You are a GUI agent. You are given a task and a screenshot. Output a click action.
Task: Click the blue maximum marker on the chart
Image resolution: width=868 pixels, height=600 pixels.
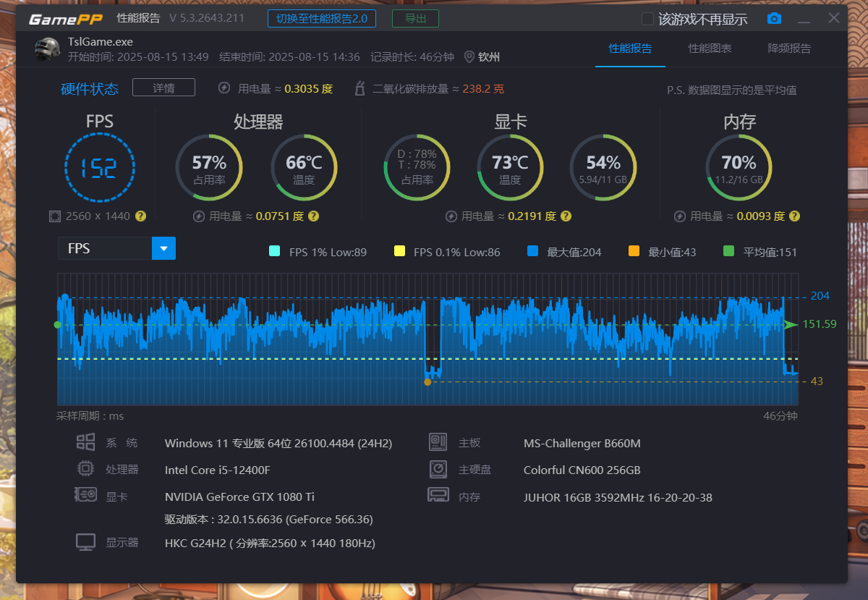(65, 297)
